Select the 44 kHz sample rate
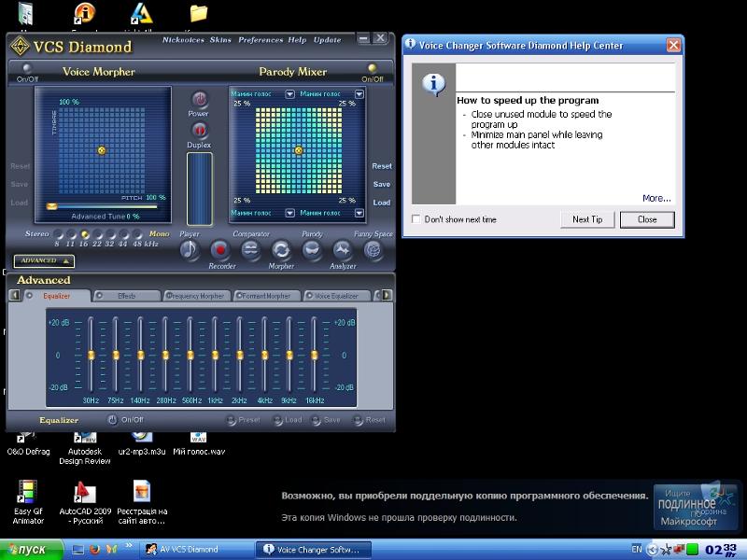 click(x=122, y=234)
